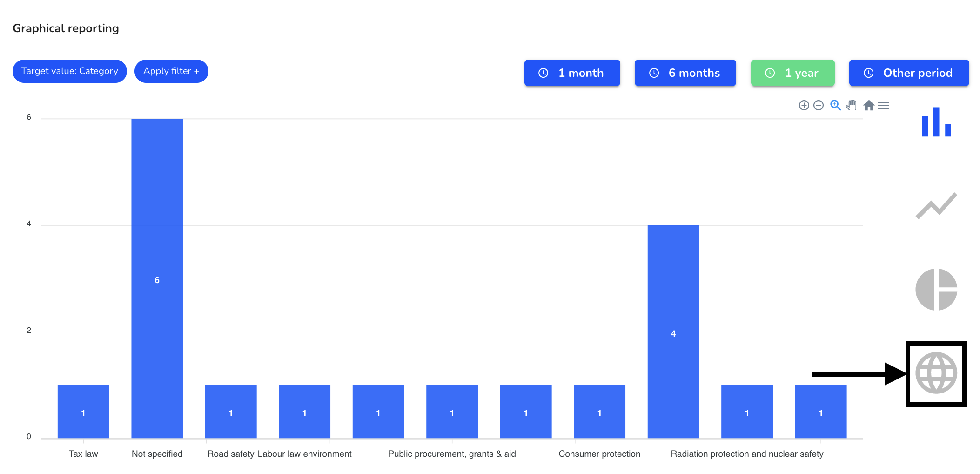The image size is (980, 474).
Task: Click the Graphical reporting heading
Action: coord(66,28)
